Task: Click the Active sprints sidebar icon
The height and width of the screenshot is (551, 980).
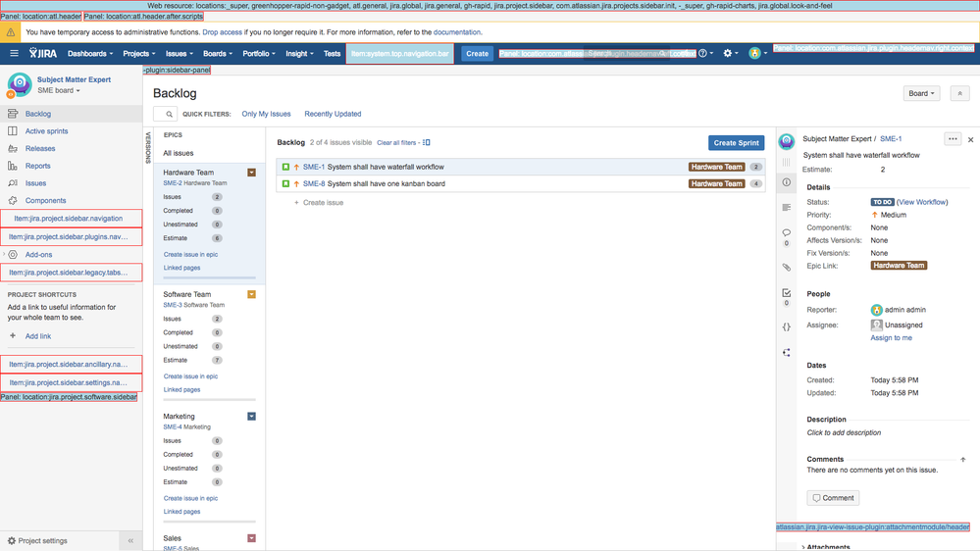Action: coord(13,131)
